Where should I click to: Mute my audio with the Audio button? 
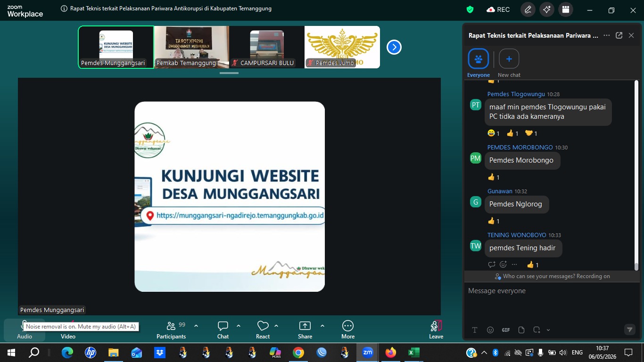[25, 330]
